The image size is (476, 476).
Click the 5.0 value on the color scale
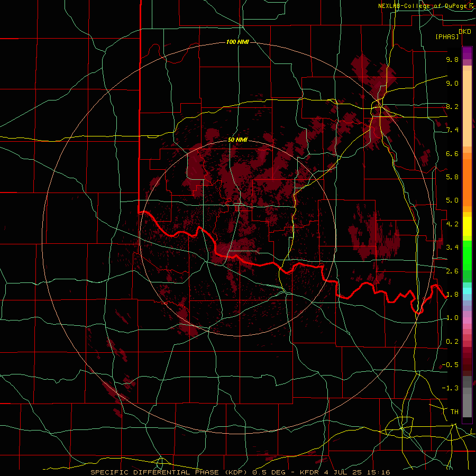452,200
